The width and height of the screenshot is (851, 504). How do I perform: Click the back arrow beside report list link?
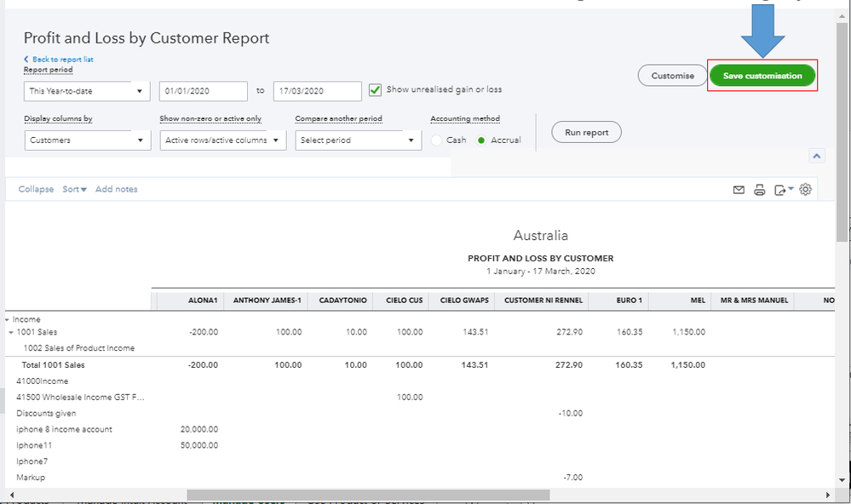click(26, 59)
